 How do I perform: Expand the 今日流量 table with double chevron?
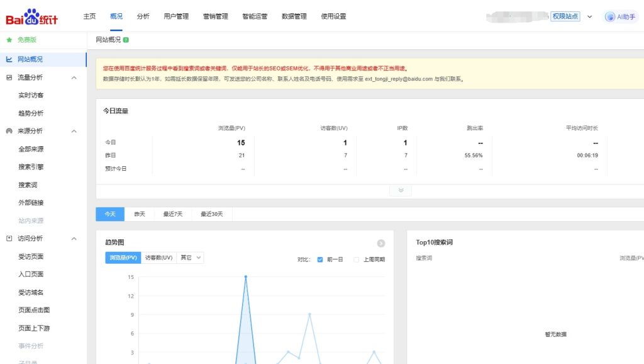401,190
